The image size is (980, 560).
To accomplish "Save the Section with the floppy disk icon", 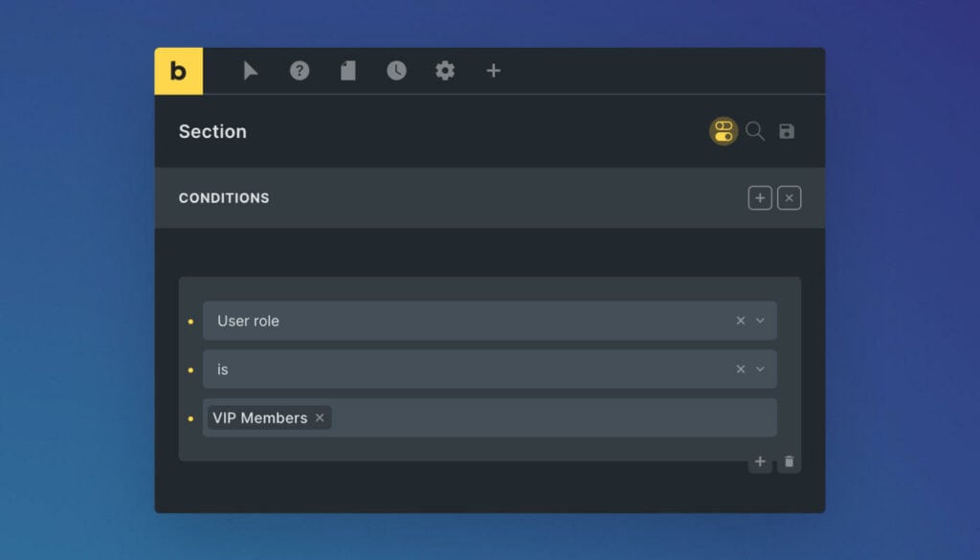I will tap(787, 131).
